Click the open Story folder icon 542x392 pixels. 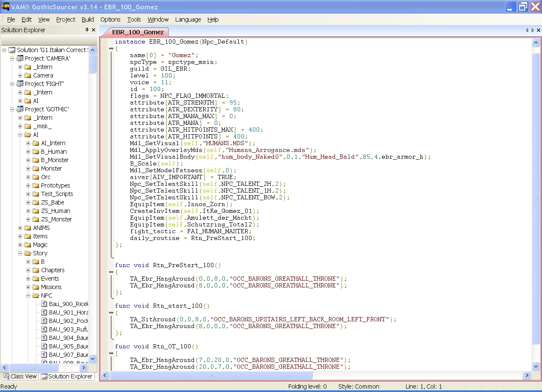click(28, 253)
